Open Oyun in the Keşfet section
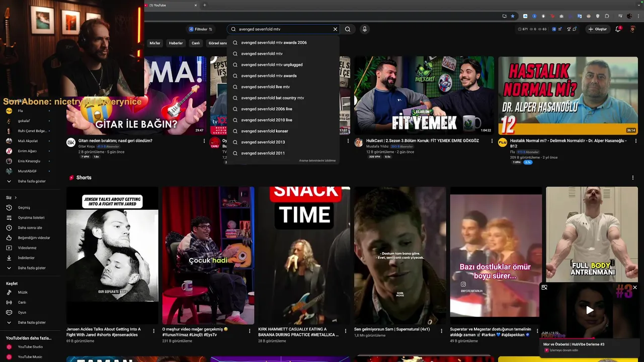 pyautogui.click(x=30, y=312)
